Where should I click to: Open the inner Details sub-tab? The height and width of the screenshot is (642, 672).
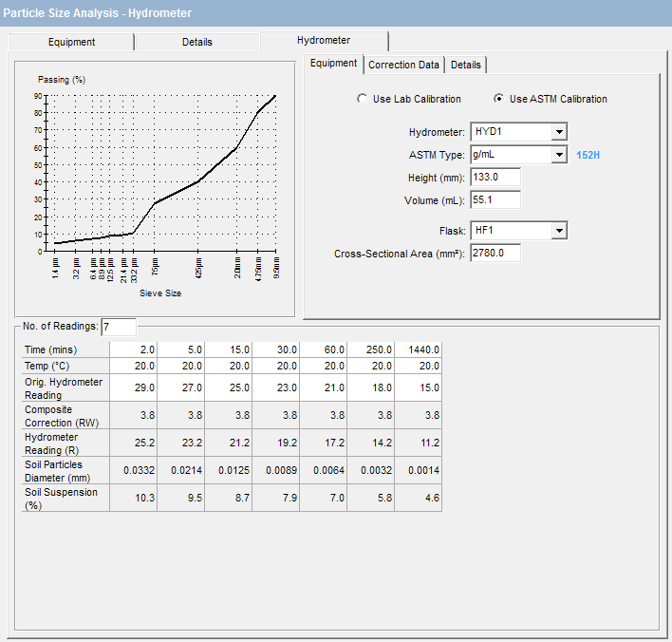[466, 65]
